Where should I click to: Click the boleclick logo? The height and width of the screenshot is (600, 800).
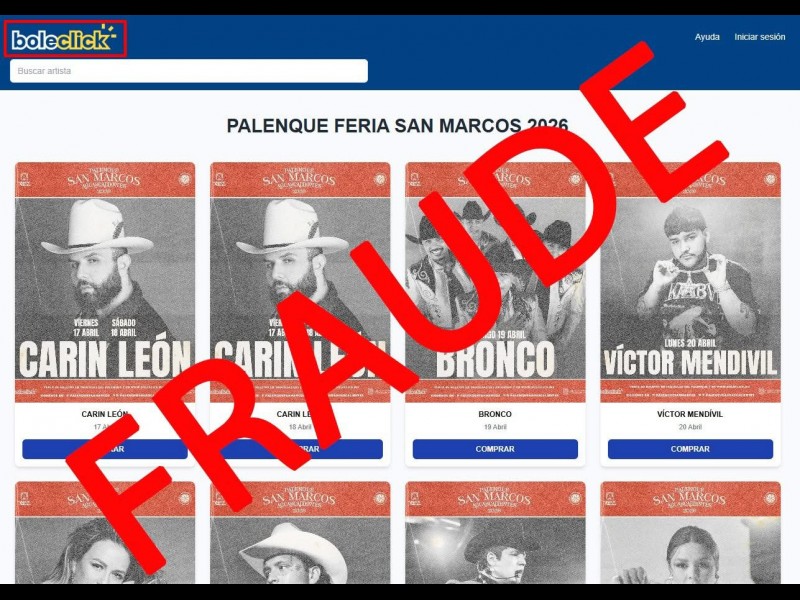point(64,38)
